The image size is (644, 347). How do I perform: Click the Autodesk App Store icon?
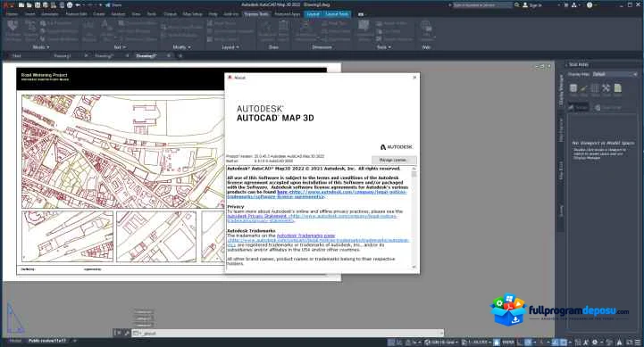click(566, 5)
